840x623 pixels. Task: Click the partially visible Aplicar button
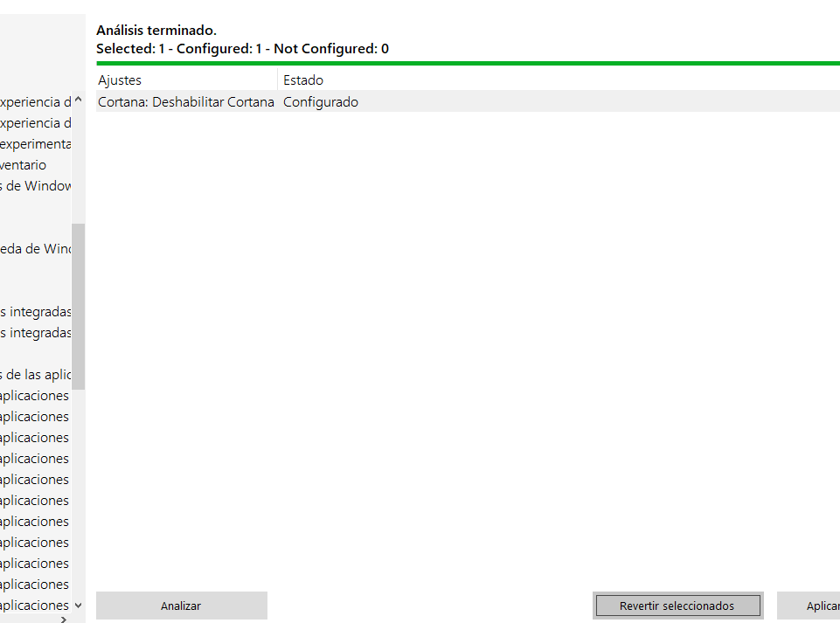809,606
